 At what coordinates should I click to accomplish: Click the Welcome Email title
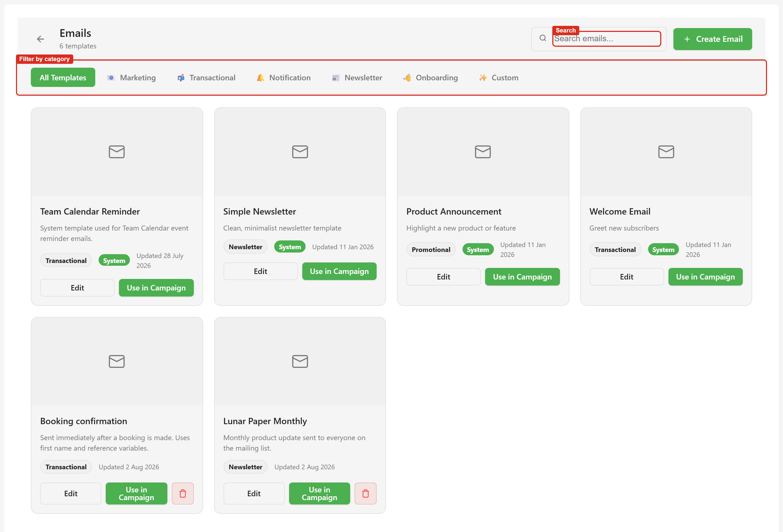tap(619, 212)
